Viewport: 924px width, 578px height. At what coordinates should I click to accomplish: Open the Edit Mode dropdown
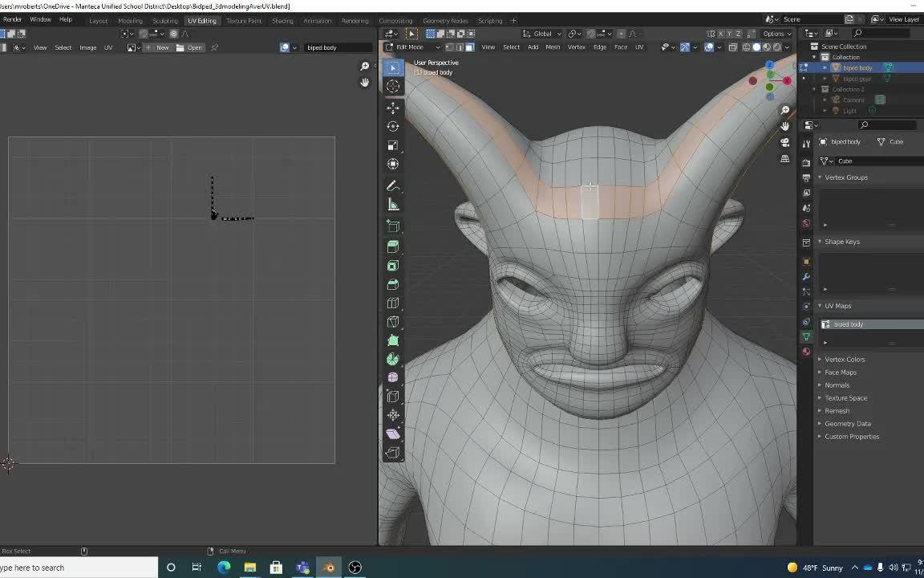[x=411, y=47]
